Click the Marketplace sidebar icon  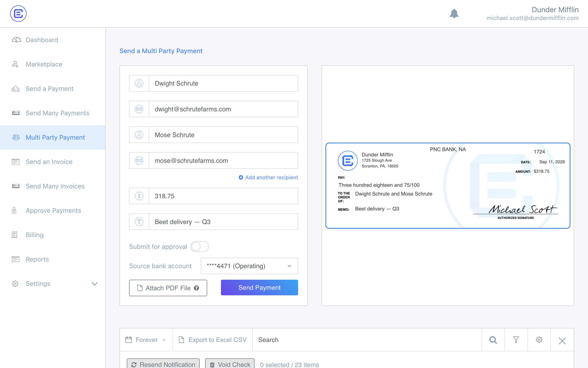(x=15, y=64)
